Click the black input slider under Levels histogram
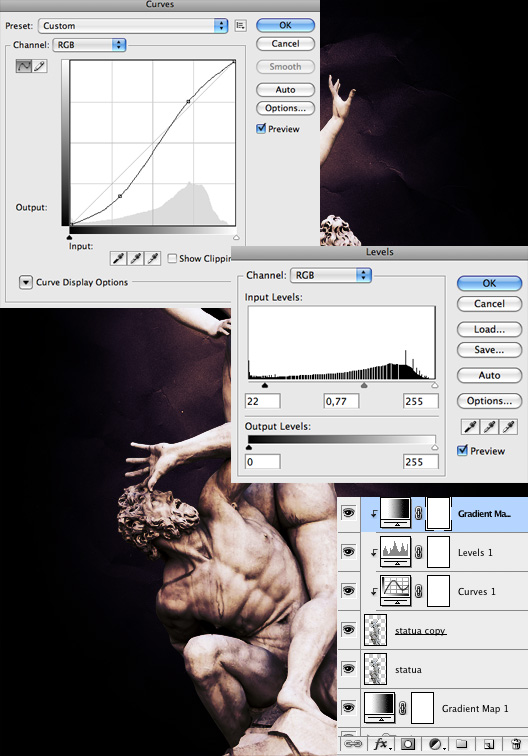528x756 pixels. pyautogui.click(x=264, y=385)
